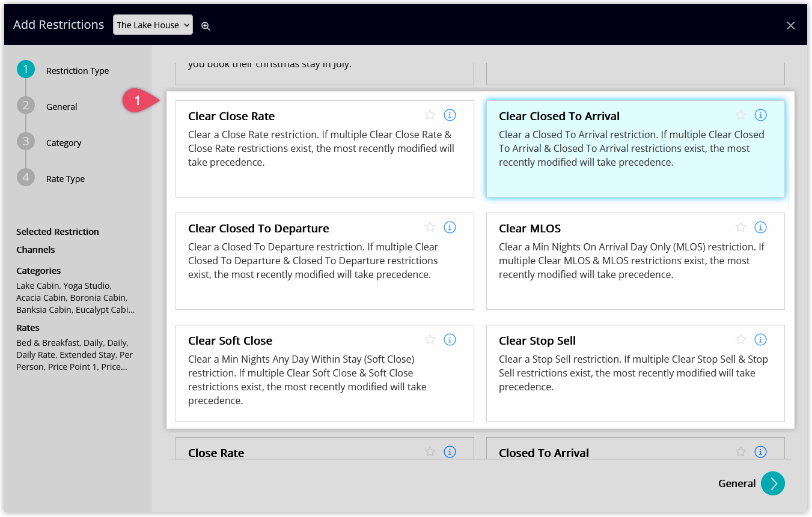Favorite the Clear Close Rate restriction
This screenshot has width=812, height=517.
pos(430,115)
